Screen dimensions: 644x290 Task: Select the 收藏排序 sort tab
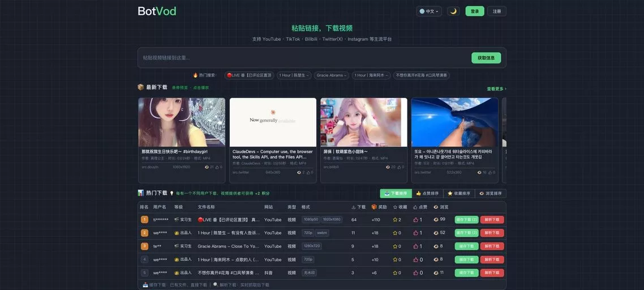point(459,193)
